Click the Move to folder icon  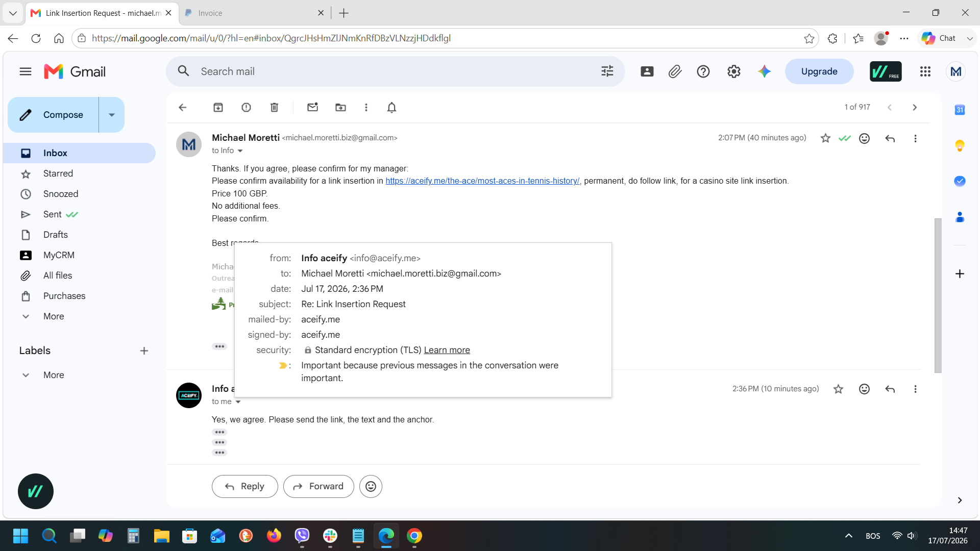[x=340, y=107]
